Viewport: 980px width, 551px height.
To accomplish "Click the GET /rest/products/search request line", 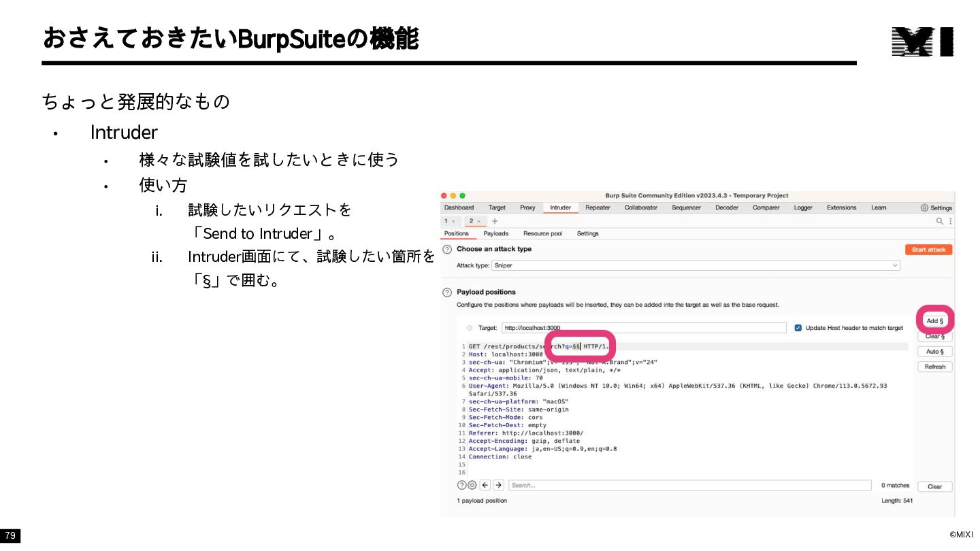I will pos(539,346).
